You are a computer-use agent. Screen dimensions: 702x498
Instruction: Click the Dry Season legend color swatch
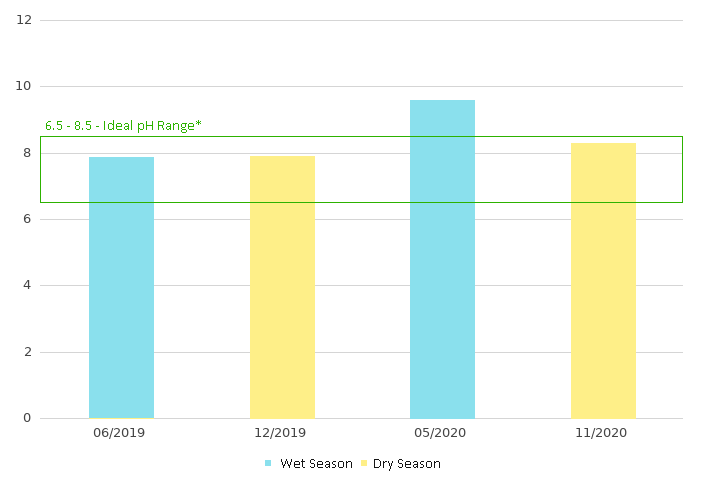(364, 464)
